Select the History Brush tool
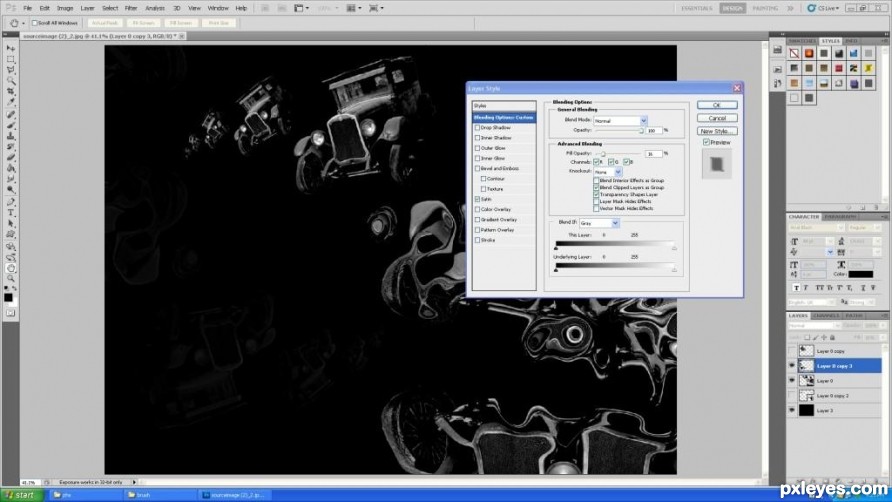Image resolution: width=892 pixels, height=502 pixels. pyautogui.click(x=11, y=147)
